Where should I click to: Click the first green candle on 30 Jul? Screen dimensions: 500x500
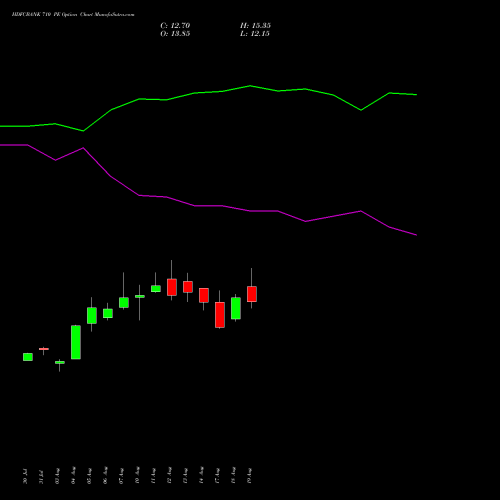coord(28,357)
